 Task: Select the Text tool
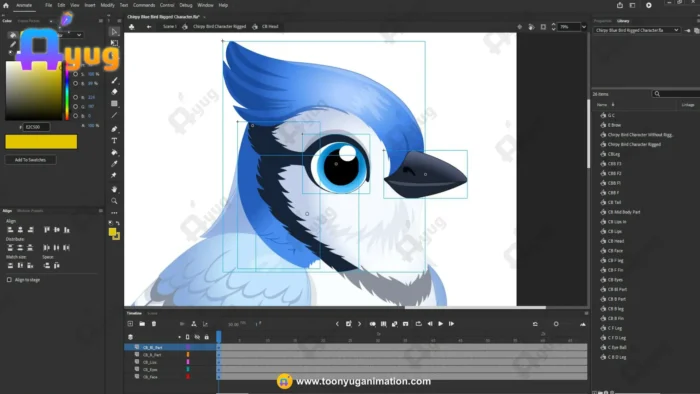(x=114, y=141)
